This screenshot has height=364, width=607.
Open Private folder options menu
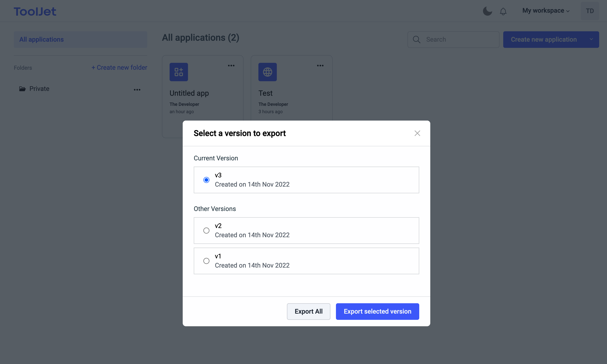(137, 90)
